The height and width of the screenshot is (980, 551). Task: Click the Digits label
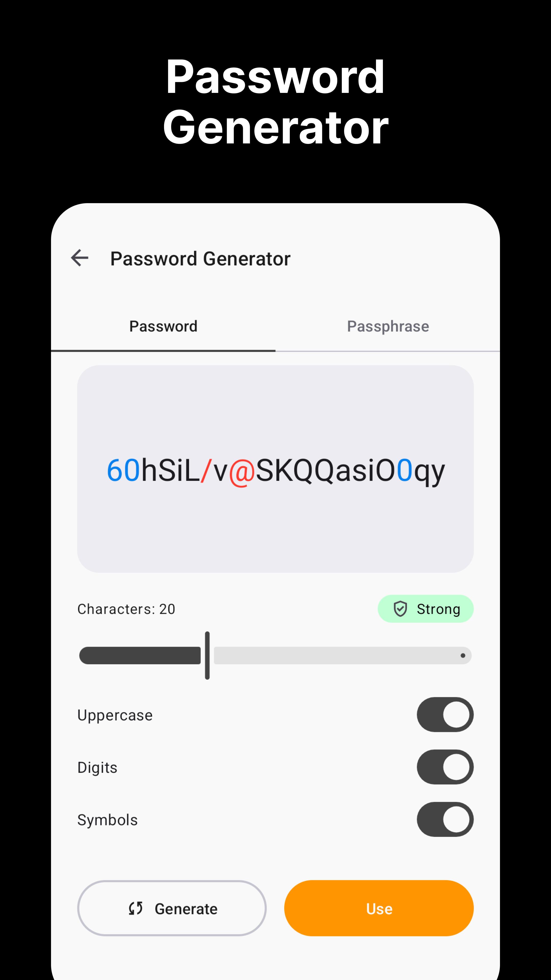97,768
